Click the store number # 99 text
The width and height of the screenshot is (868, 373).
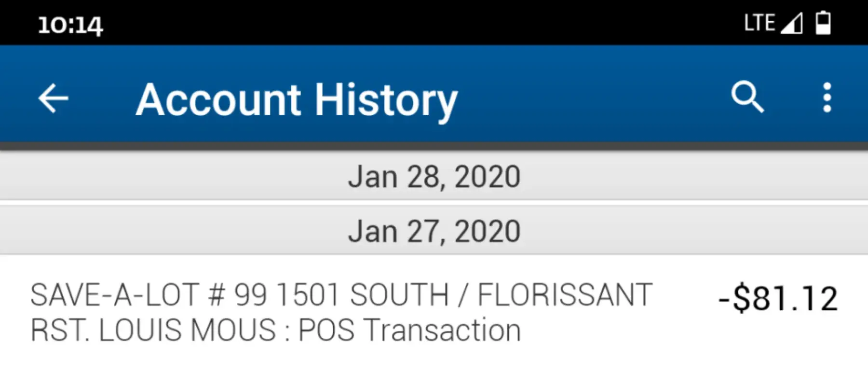pos(237,295)
